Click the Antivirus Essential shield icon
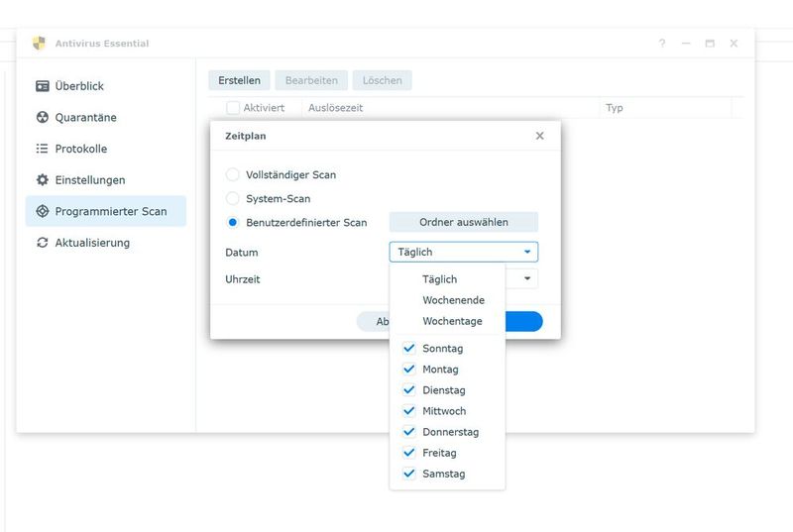This screenshot has width=793, height=532. point(39,44)
